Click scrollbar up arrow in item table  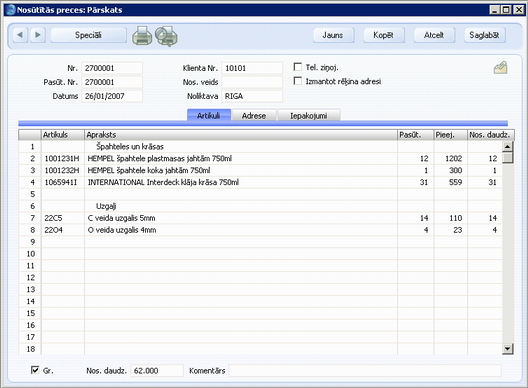pyautogui.click(x=508, y=146)
